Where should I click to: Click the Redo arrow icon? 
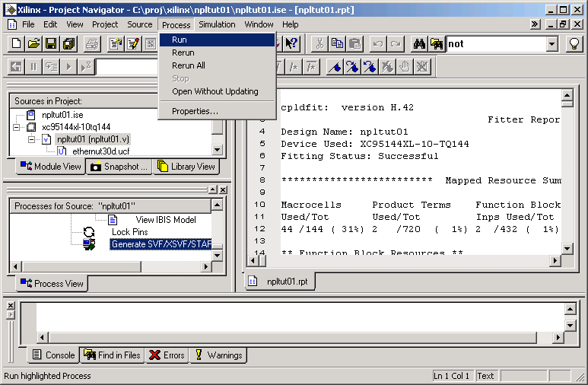396,44
